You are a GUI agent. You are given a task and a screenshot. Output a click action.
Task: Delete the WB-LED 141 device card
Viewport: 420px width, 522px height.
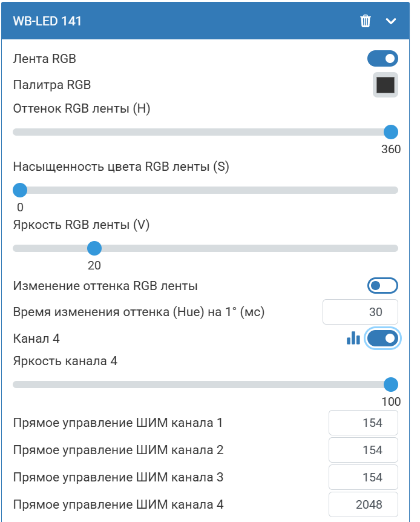366,21
